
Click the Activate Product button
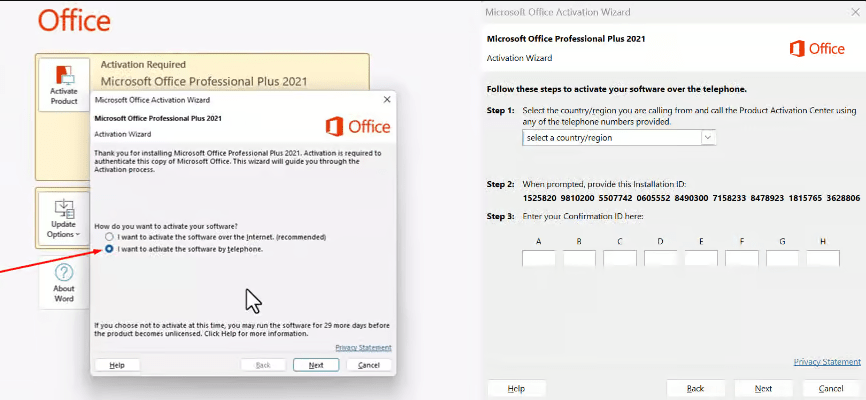click(x=64, y=85)
